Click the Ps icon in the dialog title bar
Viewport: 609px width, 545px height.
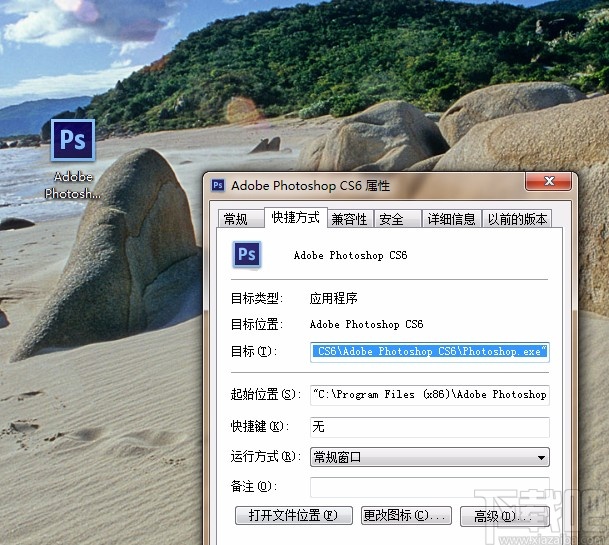218,185
